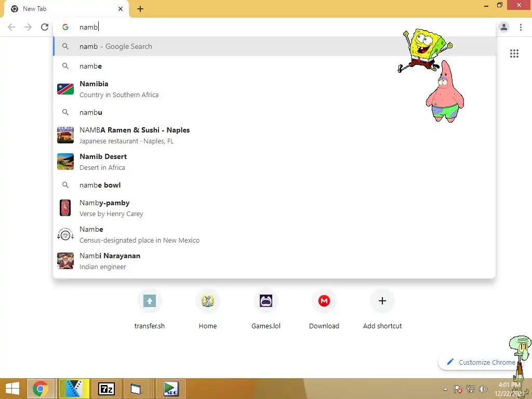532x399 pixels.
Task: Click the Nambe seal thumbnail
Action: click(65, 234)
